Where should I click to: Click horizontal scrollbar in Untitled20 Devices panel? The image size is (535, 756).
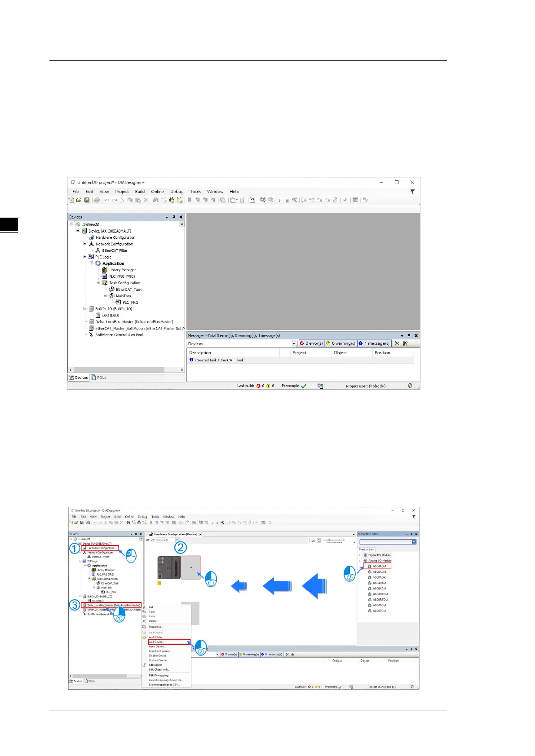pyautogui.click(x=120, y=370)
